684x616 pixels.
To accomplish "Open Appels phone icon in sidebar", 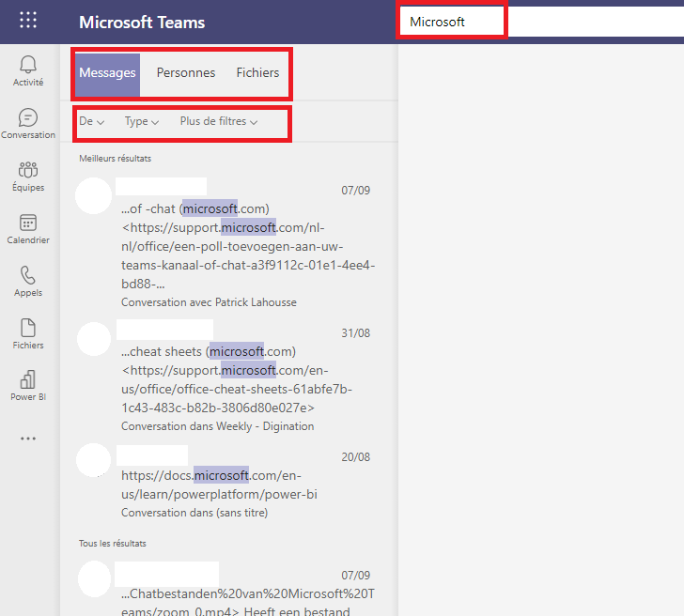I will pyautogui.click(x=28, y=281).
